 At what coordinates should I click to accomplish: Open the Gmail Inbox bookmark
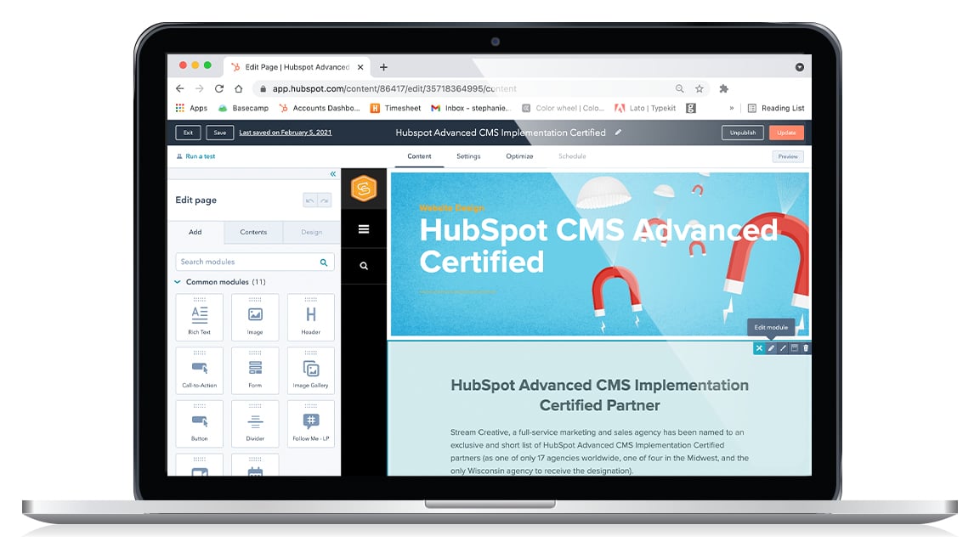471,108
